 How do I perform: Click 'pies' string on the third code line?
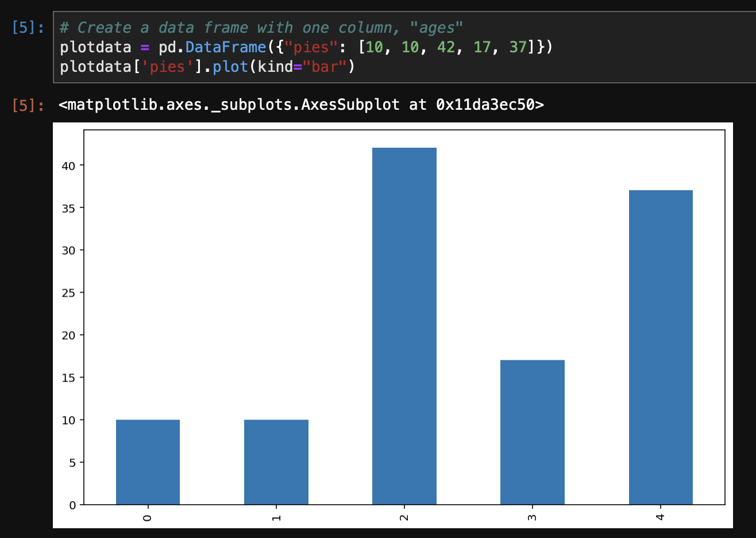(x=167, y=67)
